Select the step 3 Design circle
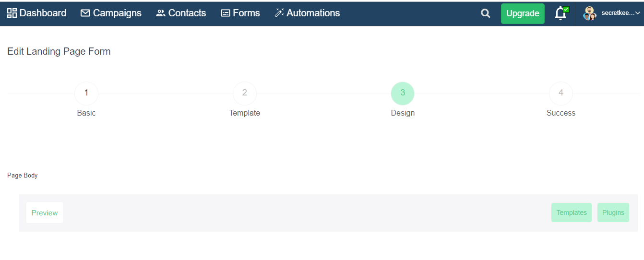The image size is (644, 260). [x=403, y=93]
